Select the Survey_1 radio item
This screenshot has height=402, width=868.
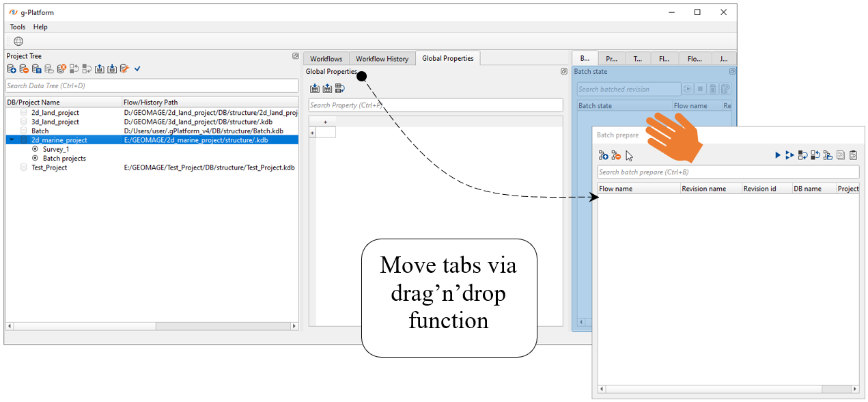point(35,149)
